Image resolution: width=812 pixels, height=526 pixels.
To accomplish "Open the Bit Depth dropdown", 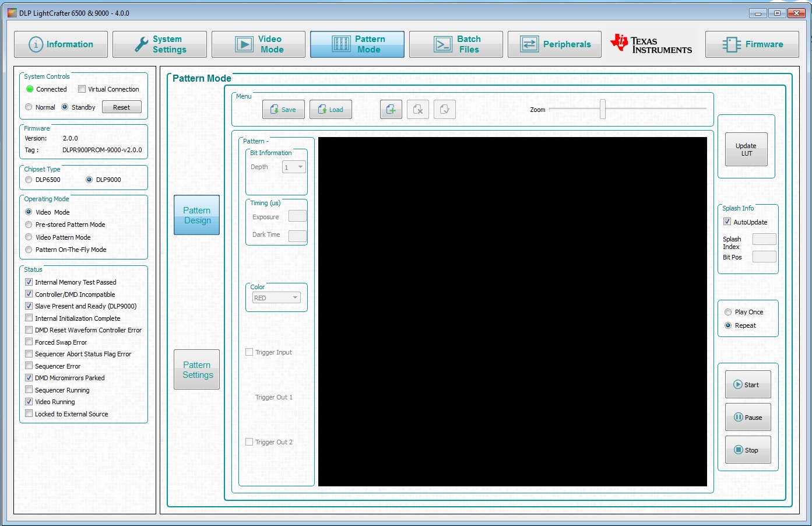I will tap(294, 167).
